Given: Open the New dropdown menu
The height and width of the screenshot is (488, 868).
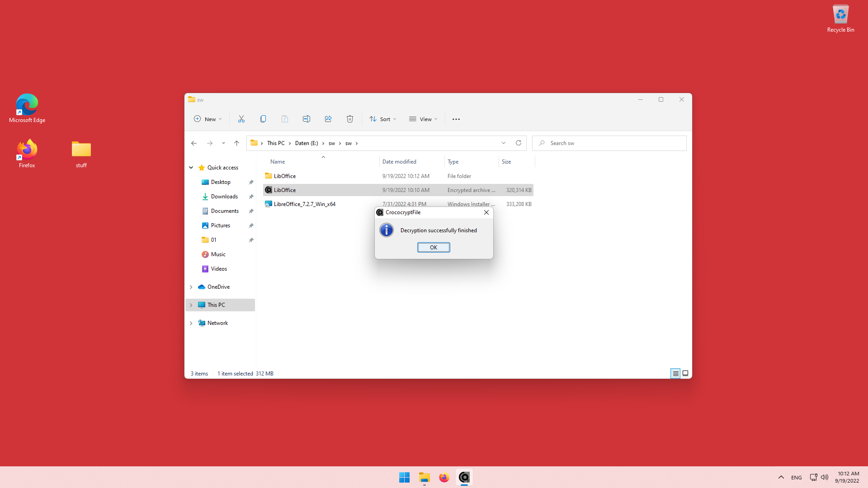Looking at the screenshot, I should click(208, 119).
